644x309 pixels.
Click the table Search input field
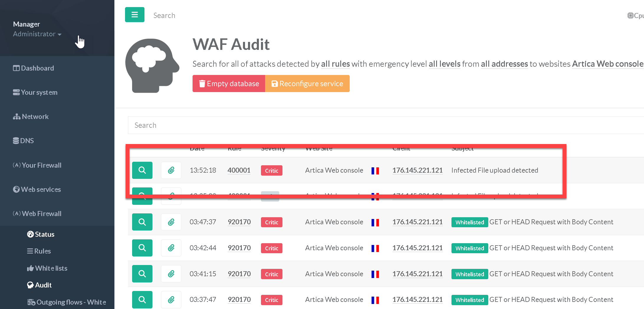(x=383, y=125)
